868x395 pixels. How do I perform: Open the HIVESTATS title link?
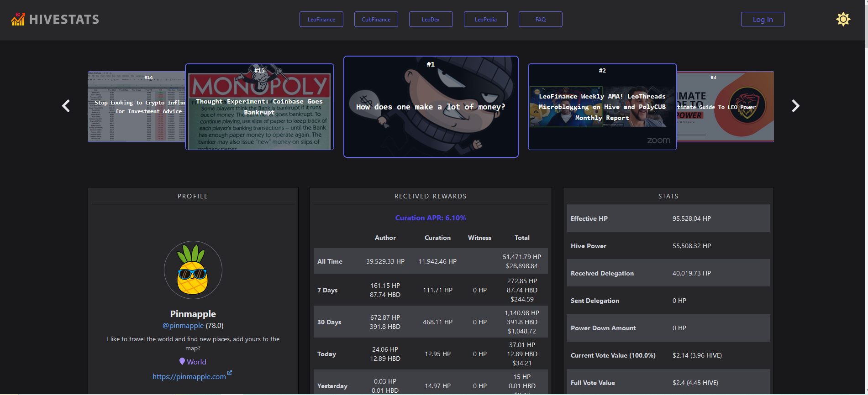(x=64, y=20)
